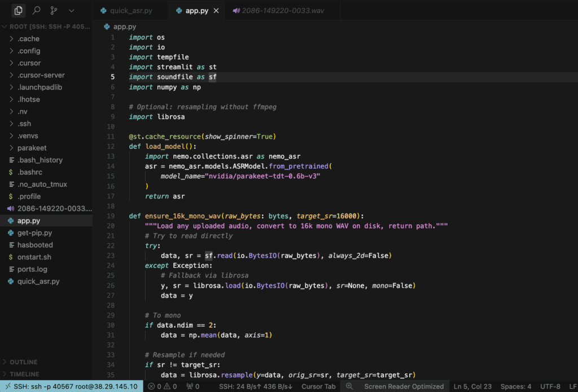Click the ensure_16k_mono_wav function name
Viewport: 578px width, 392px height.
(x=183, y=216)
